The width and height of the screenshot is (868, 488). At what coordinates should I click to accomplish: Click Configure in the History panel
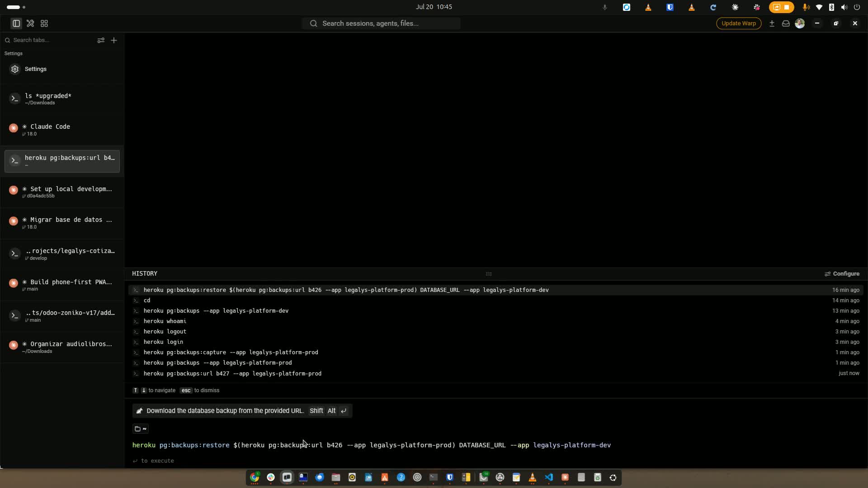click(x=842, y=274)
